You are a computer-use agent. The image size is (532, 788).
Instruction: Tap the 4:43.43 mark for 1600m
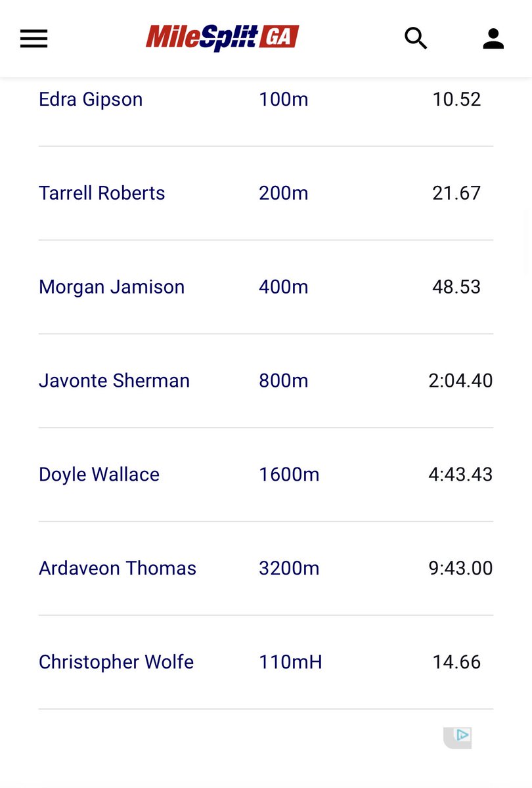click(x=460, y=475)
